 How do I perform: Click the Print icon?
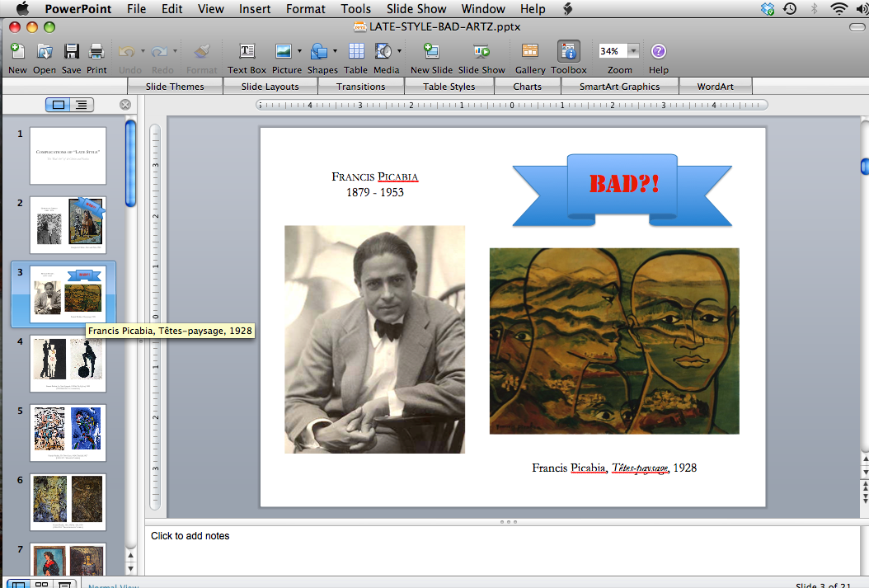pyautogui.click(x=96, y=51)
